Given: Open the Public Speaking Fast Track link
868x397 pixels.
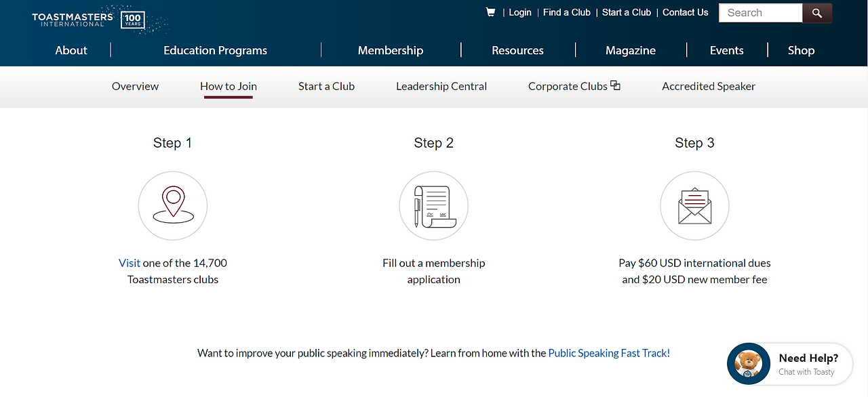Looking at the screenshot, I should click(609, 353).
